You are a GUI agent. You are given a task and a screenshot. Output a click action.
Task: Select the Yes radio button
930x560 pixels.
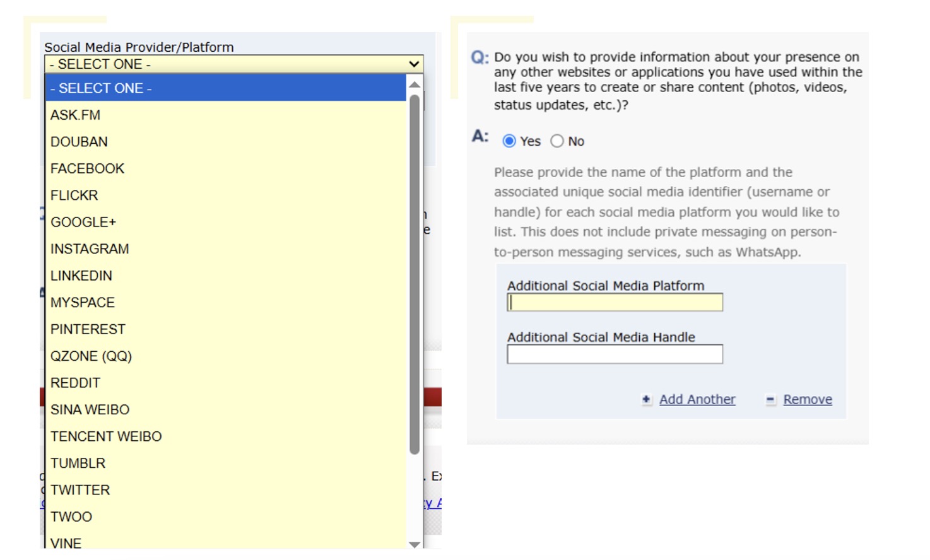tap(509, 141)
